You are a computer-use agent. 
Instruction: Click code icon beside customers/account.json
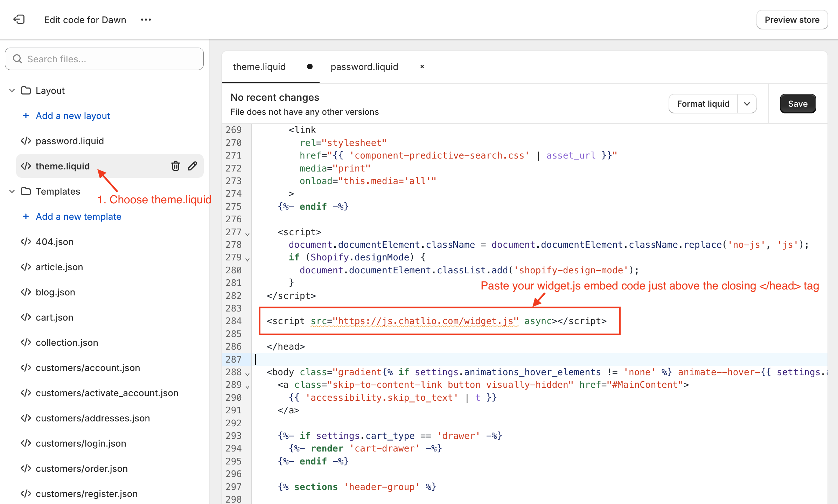(26, 367)
